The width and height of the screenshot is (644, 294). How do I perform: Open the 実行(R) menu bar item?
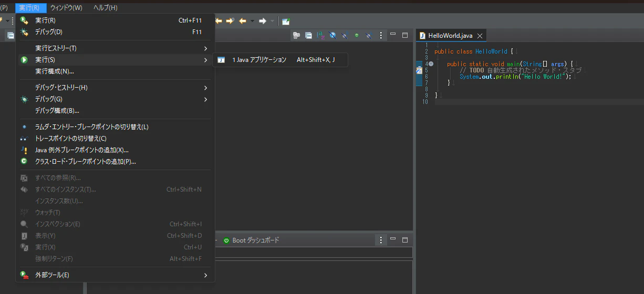(31, 8)
